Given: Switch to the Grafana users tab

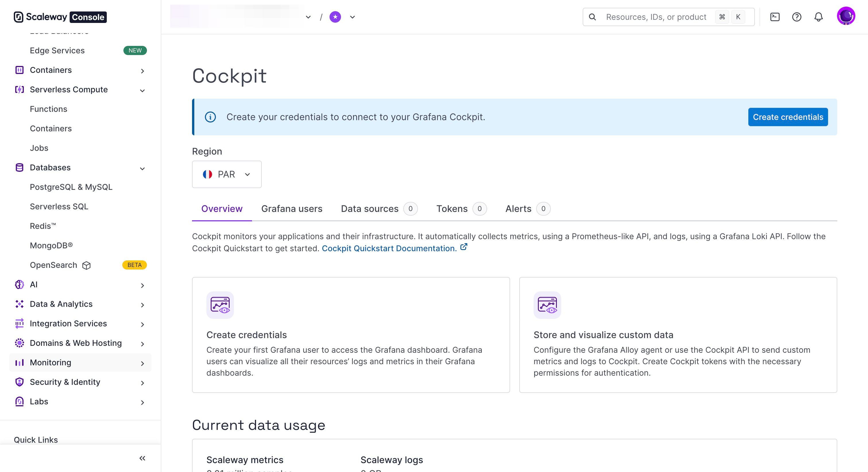Looking at the screenshot, I should point(292,209).
